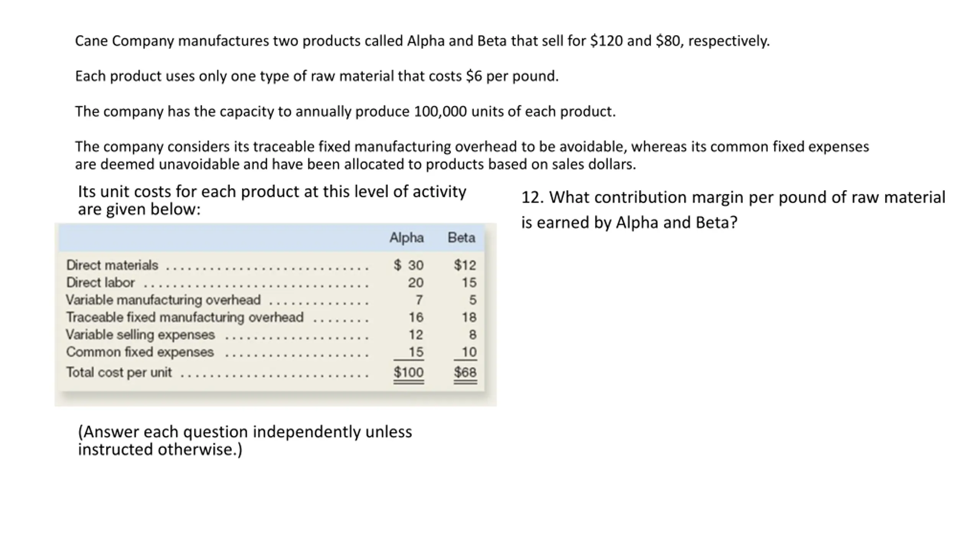The width and height of the screenshot is (980, 551).
Task: Click the Common fixed expenses label
Action: pos(140,352)
